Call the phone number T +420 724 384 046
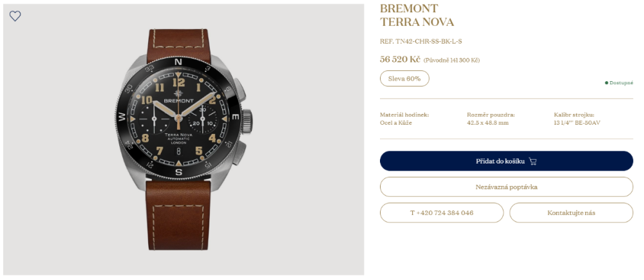644x280 pixels. pyautogui.click(x=442, y=212)
